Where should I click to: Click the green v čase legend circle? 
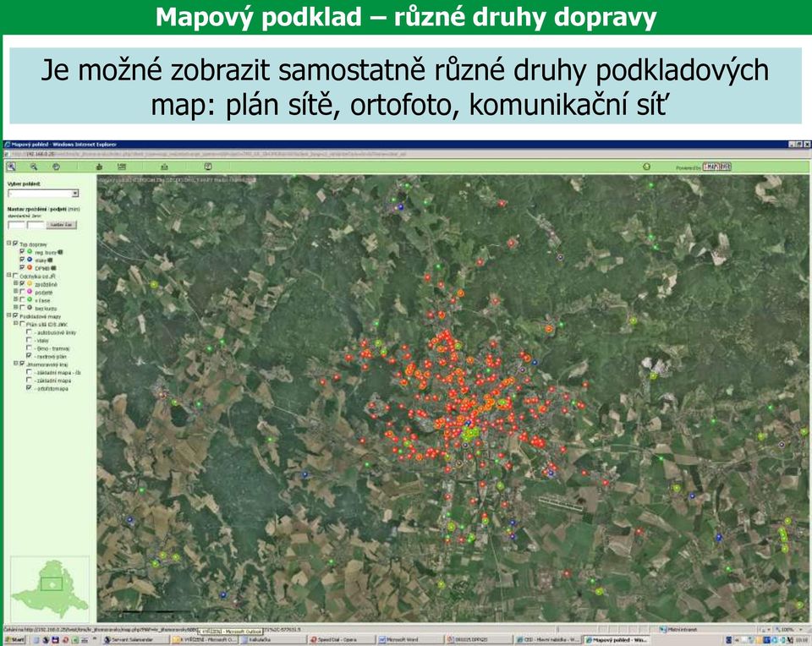click(x=30, y=299)
